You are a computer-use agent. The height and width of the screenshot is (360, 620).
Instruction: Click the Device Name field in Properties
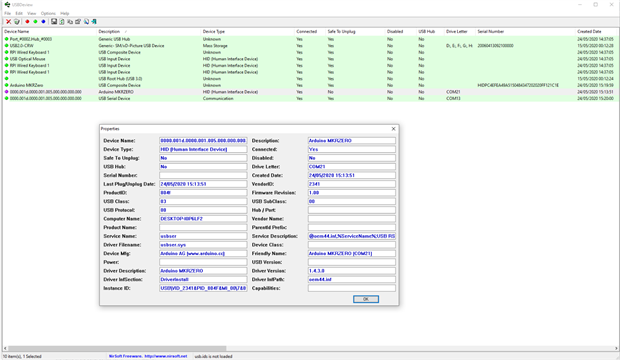coord(203,140)
